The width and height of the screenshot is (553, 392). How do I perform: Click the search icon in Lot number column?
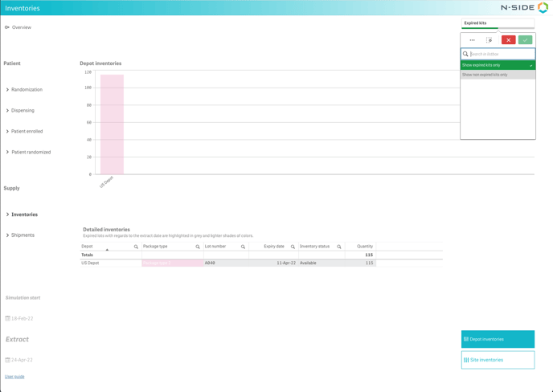(243, 247)
